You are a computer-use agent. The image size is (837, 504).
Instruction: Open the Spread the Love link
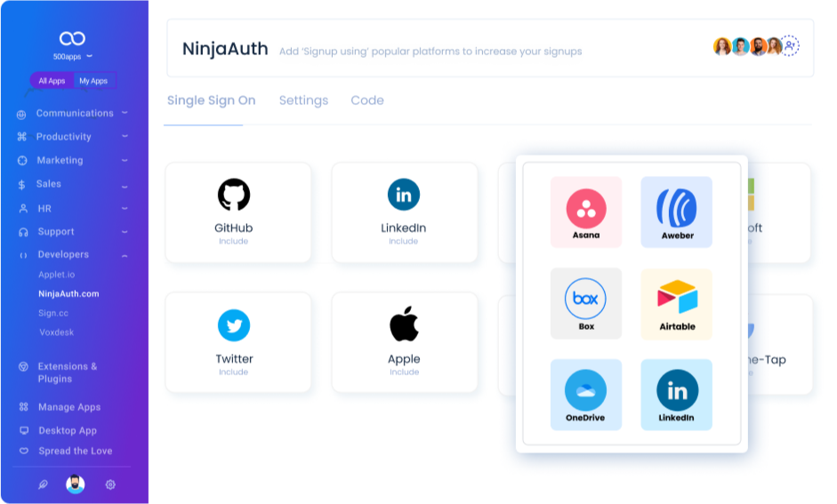(x=76, y=451)
